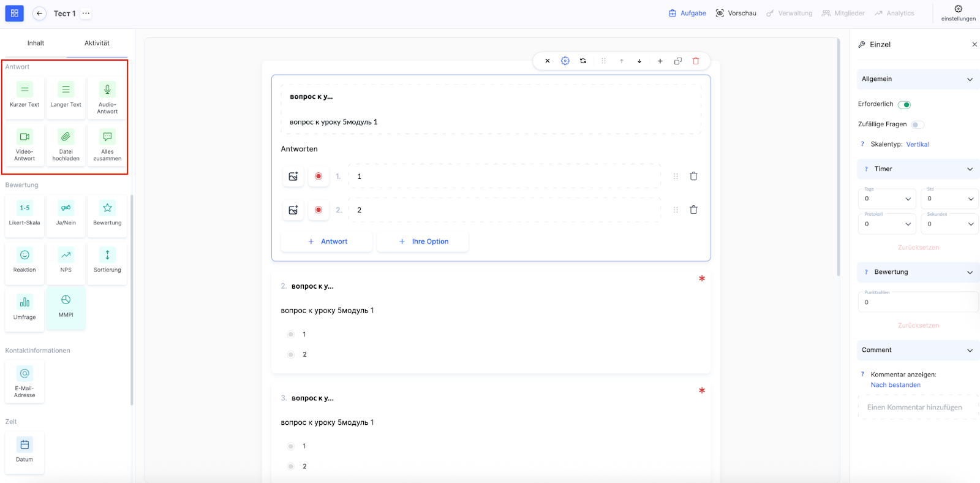
Task: Switch to the Inhalt tab
Action: 36,43
